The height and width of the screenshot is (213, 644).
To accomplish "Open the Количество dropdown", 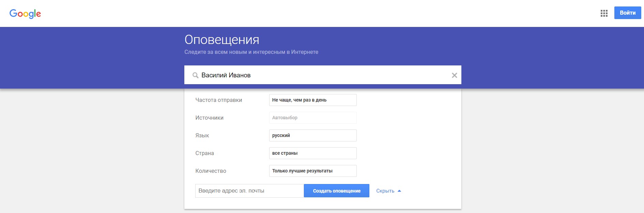I will click(313, 171).
